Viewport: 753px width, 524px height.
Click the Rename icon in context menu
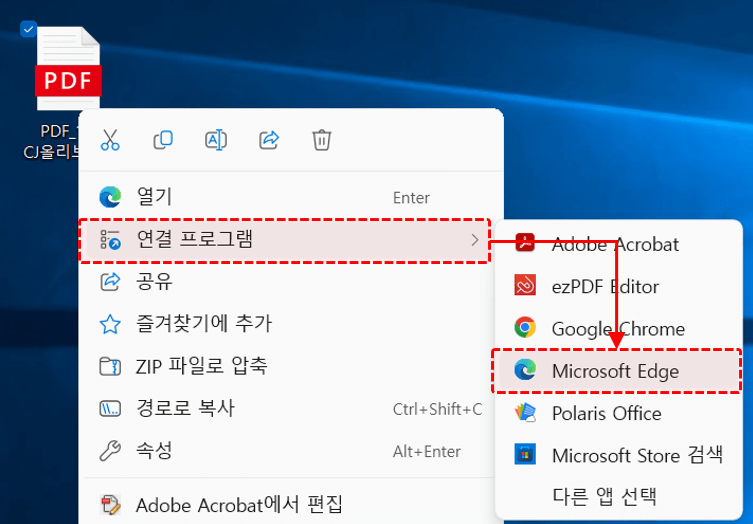tap(216, 140)
